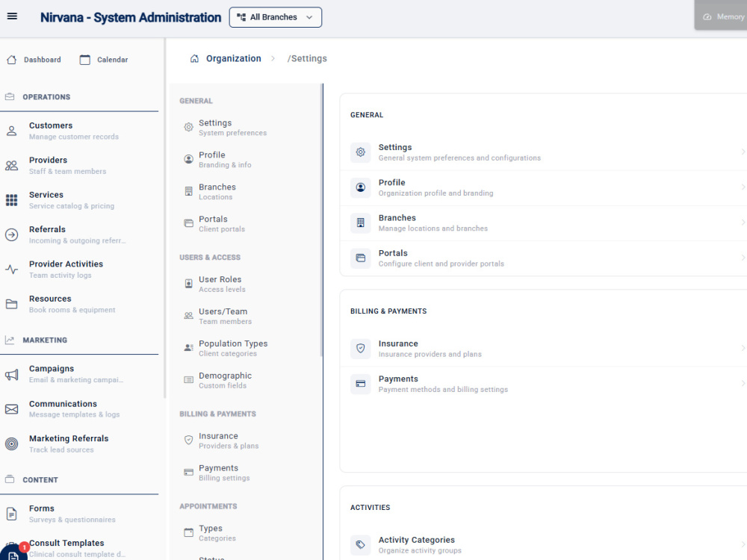Click the Branches building icon in the General card
Screen dimensions: 747x560
coord(361,223)
